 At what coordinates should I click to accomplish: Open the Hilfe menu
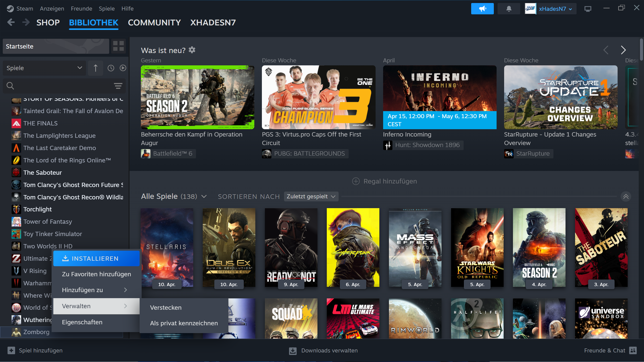click(128, 9)
